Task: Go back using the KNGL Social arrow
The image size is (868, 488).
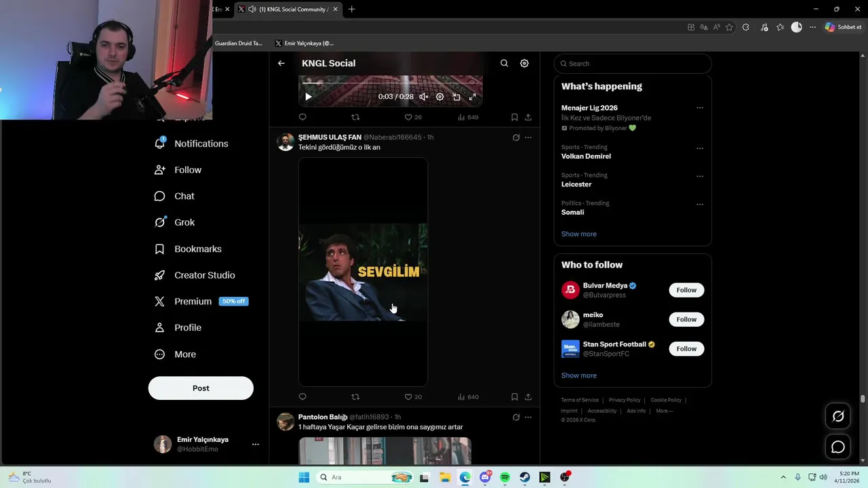Action: [x=281, y=63]
